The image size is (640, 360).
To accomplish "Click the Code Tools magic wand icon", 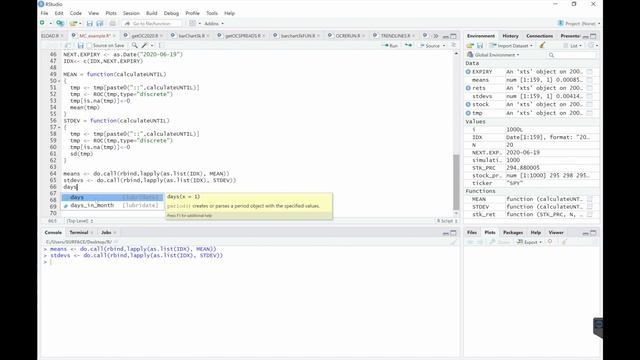I will [144, 45].
